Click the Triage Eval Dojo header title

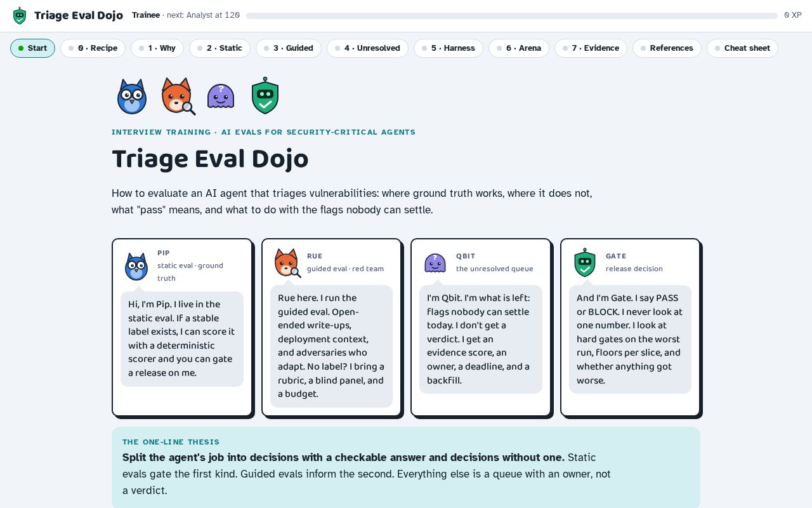coord(79,15)
